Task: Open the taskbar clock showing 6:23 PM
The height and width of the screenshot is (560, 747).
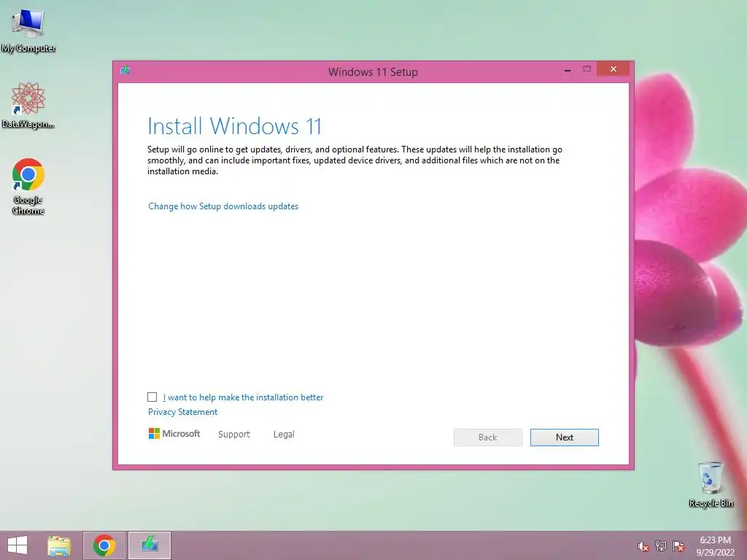Action: (715, 546)
